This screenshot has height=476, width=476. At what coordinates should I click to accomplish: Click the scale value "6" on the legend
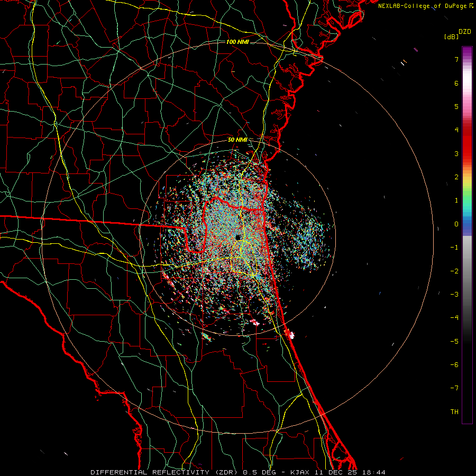(x=456, y=83)
